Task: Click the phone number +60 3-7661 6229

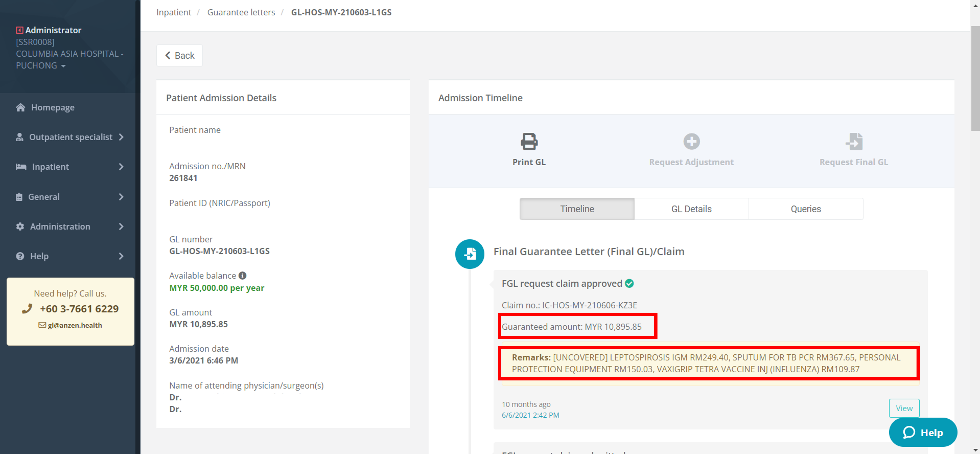Action: [x=79, y=309]
